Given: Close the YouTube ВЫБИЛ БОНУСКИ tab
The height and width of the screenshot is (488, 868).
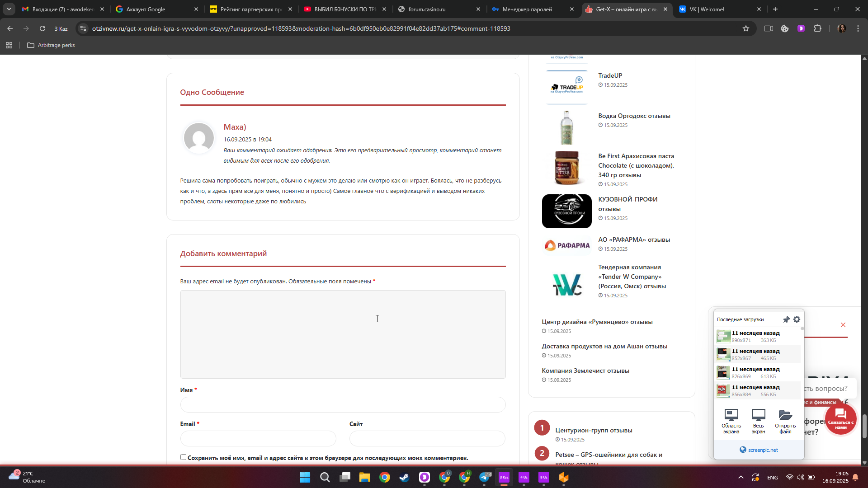Looking at the screenshot, I should (x=384, y=9).
